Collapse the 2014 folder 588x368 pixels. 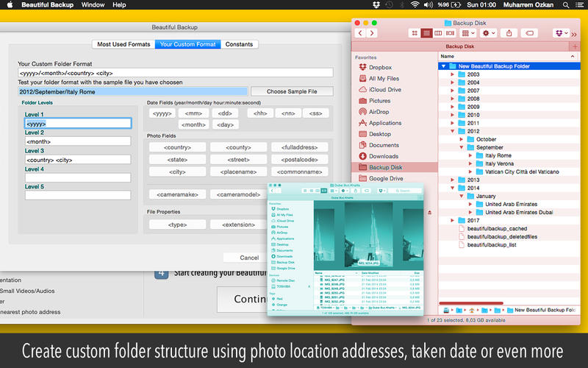pos(453,188)
